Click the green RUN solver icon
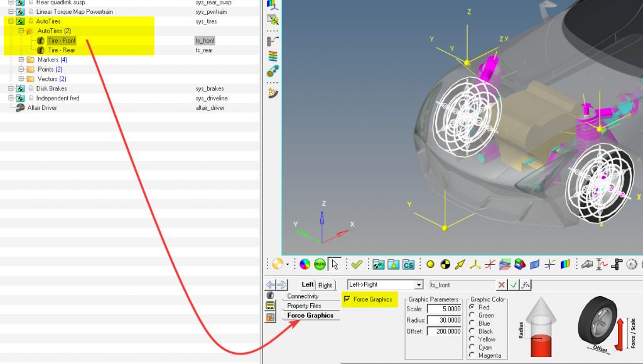 click(320, 265)
